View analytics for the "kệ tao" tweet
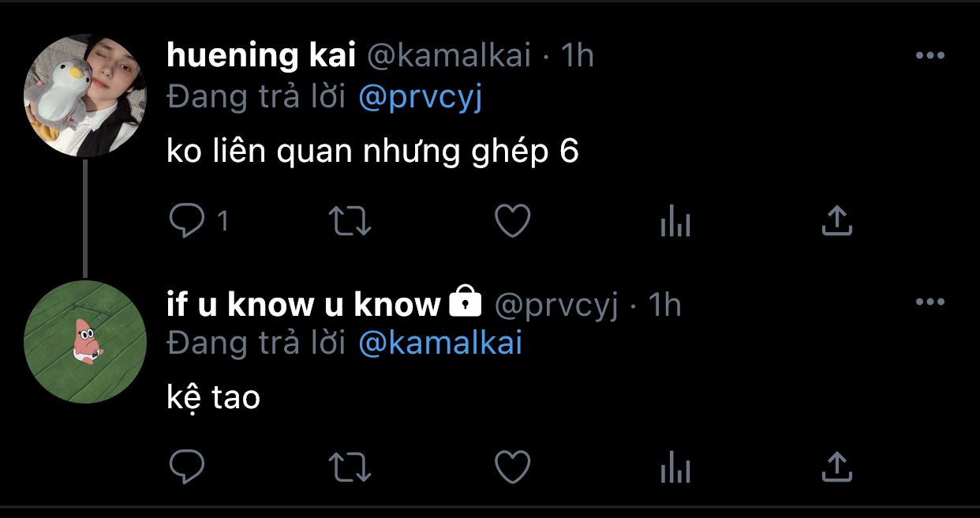This screenshot has width=980, height=518. click(x=675, y=467)
